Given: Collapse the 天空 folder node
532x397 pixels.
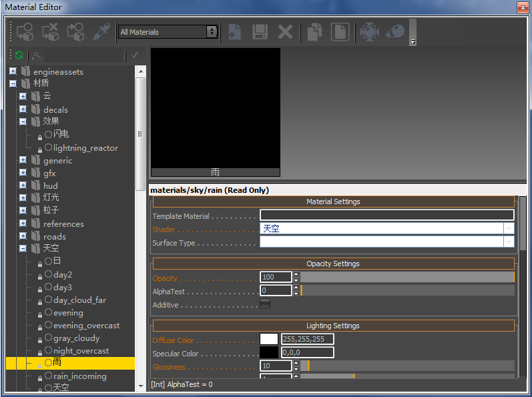Looking at the screenshot, I should click(x=23, y=249).
